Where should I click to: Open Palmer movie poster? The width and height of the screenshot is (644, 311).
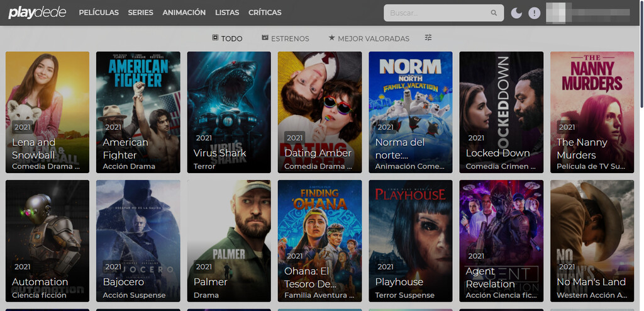click(x=229, y=241)
